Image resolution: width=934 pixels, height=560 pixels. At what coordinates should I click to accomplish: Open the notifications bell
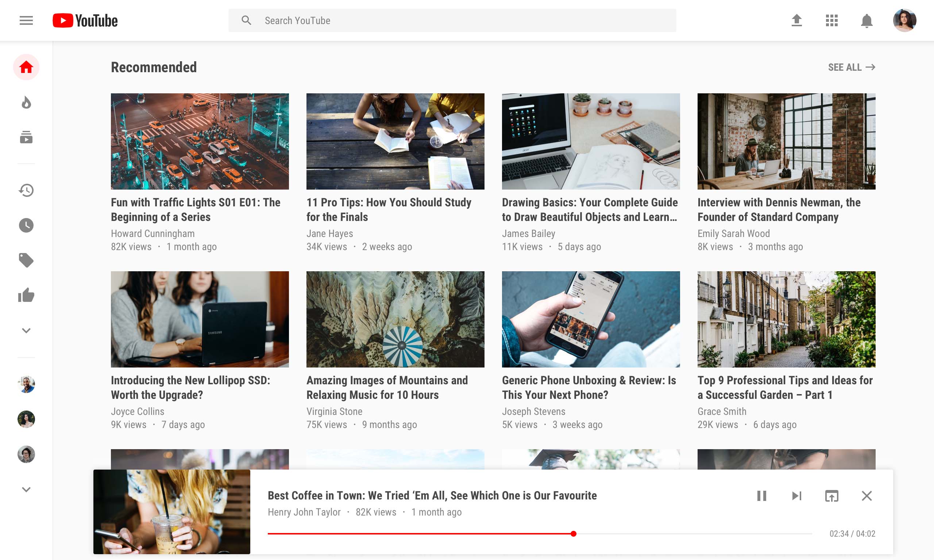[x=867, y=20]
